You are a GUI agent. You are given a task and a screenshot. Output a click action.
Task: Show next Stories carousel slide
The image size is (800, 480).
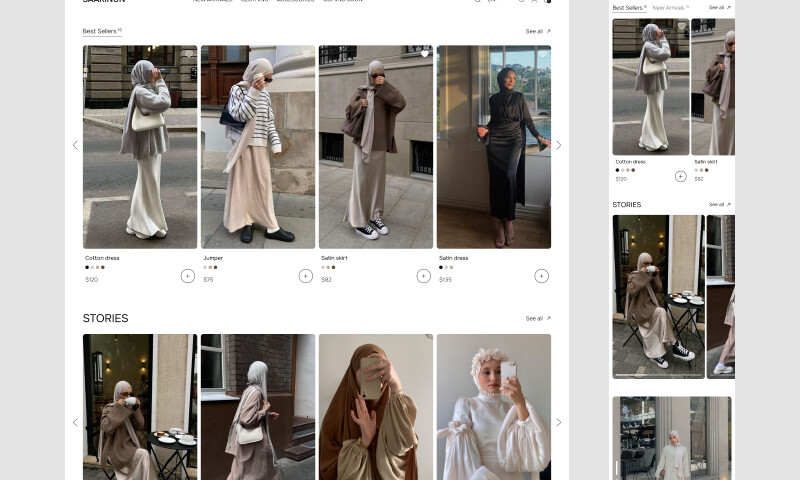tap(559, 422)
